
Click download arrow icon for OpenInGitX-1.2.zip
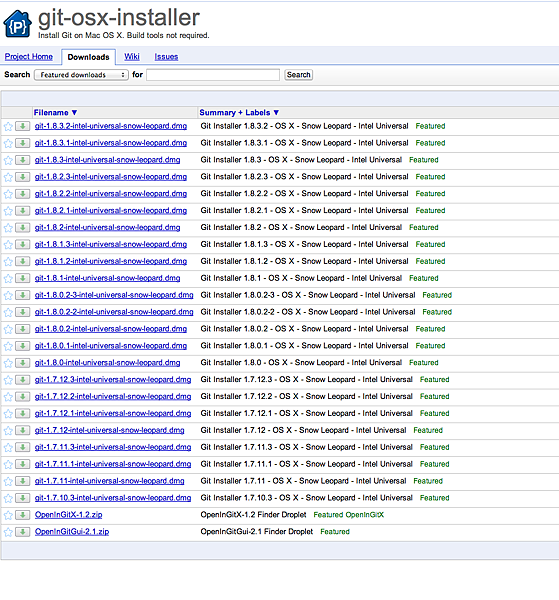23,515
